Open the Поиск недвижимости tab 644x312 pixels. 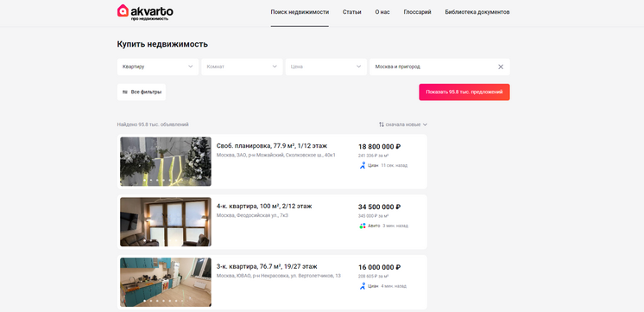coord(300,12)
